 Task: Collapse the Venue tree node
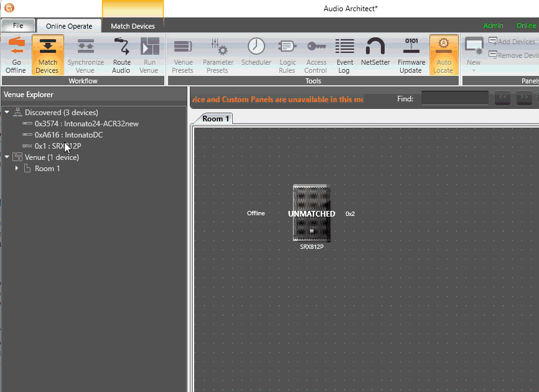tap(7, 157)
